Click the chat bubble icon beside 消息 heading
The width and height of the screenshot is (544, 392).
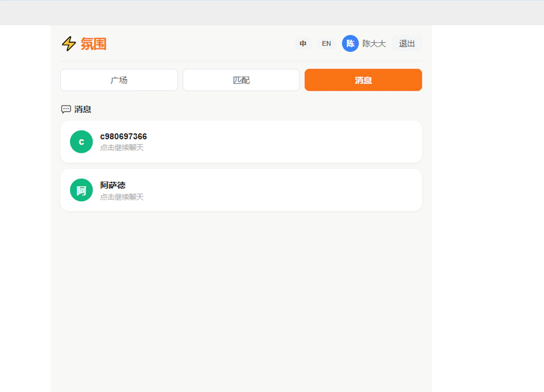click(66, 109)
